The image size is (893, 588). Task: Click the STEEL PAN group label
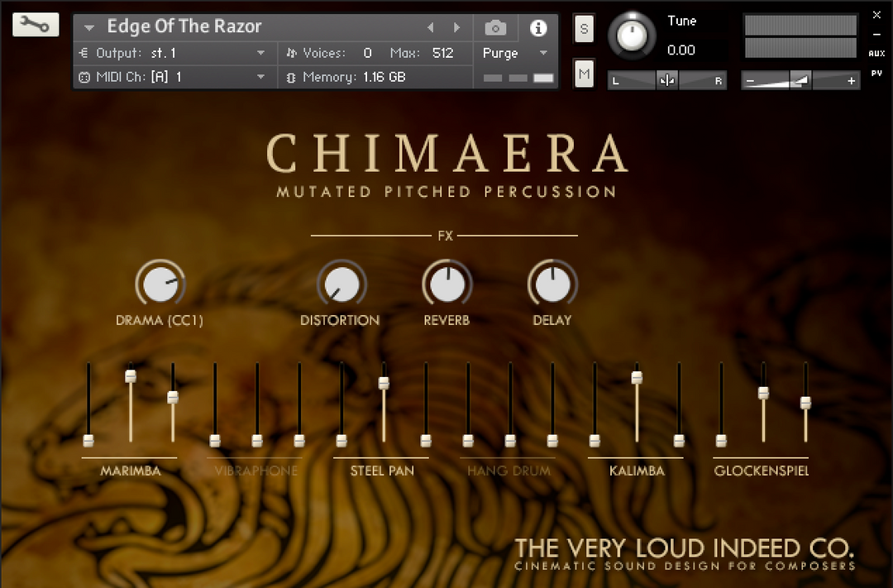click(382, 471)
